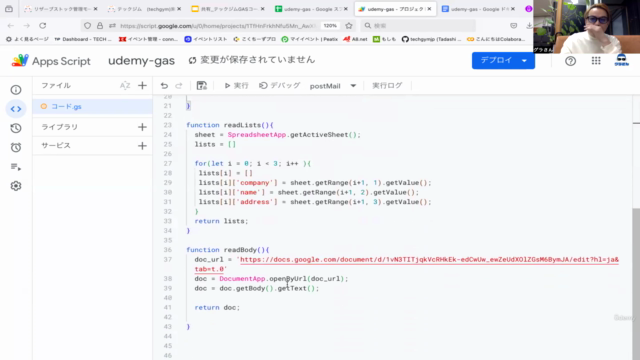This screenshot has height=360, width=640.
Task: Open the こくちーずプロ bookmark
Action: tap(254, 39)
